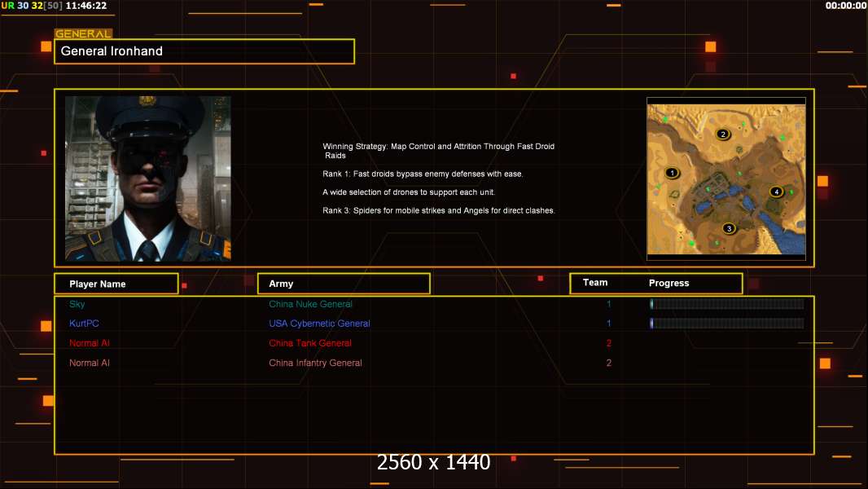Click start position marker 2 on minimap
The height and width of the screenshot is (489, 868).
pyautogui.click(x=722, y=134)
